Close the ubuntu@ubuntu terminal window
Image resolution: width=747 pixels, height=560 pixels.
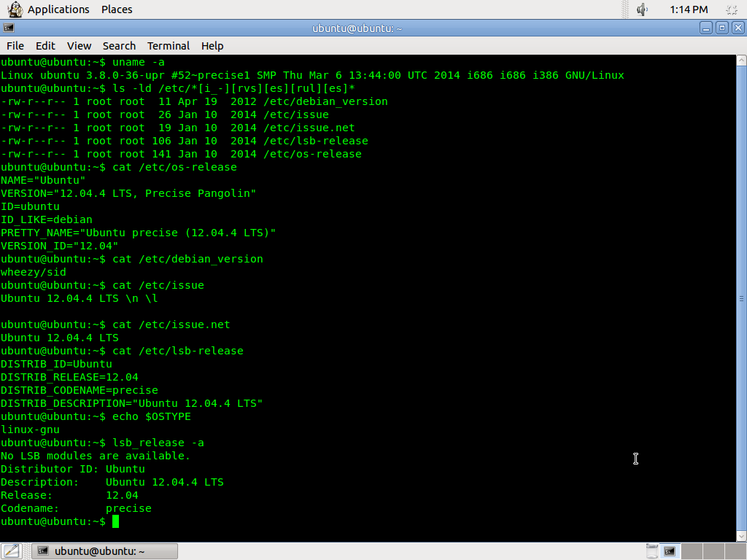point(738,28)
